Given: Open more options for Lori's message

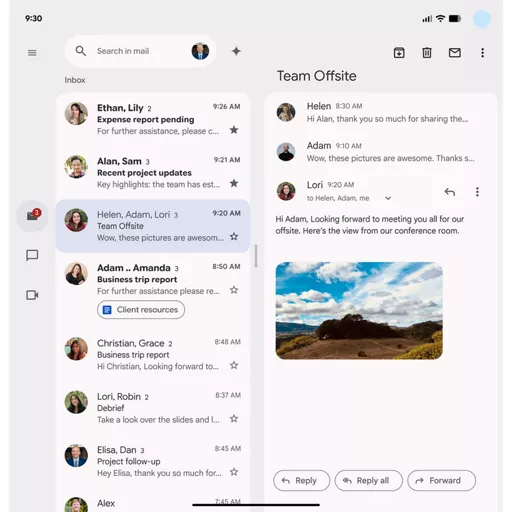Looking at the screenshot, I should [477, 192].
